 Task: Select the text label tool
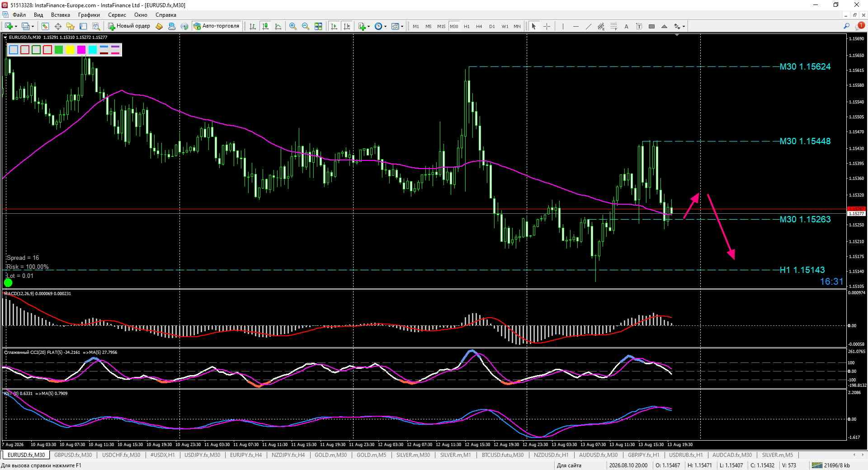[x=639, y=26]
